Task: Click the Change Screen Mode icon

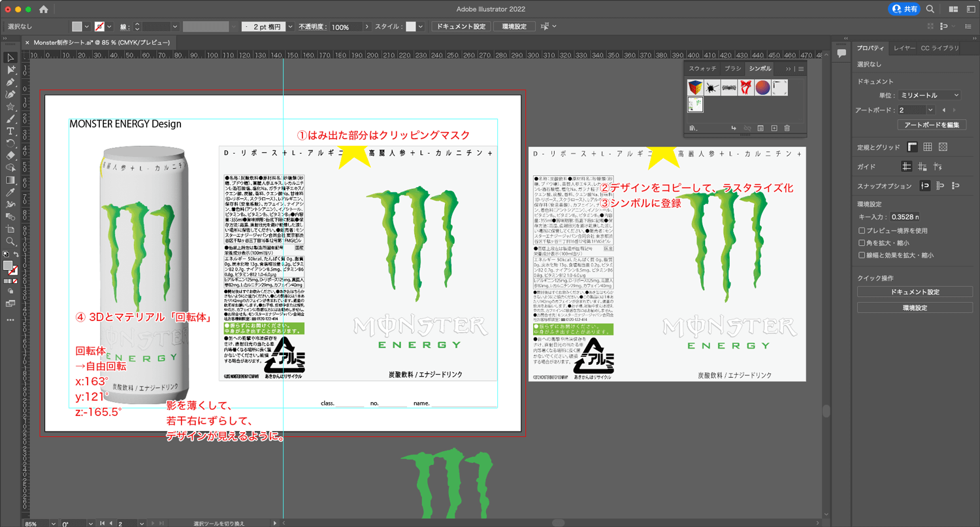Action: click(x=10, y=304)
